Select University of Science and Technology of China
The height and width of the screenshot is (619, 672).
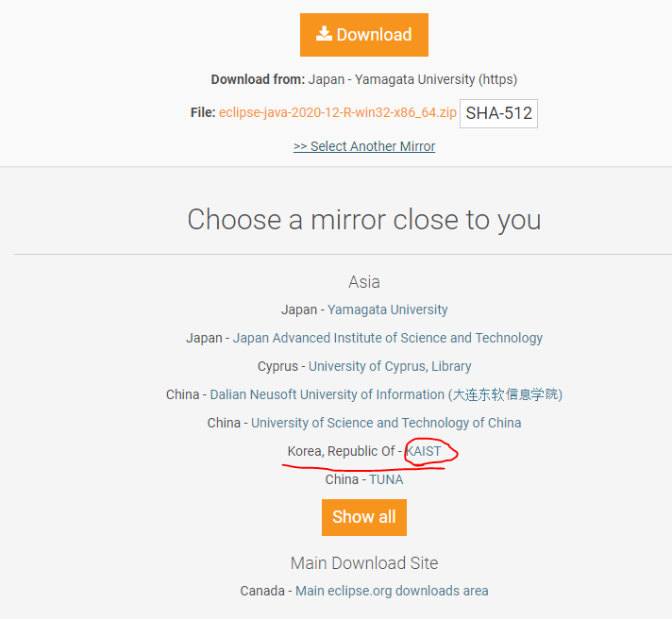[386, 423]
